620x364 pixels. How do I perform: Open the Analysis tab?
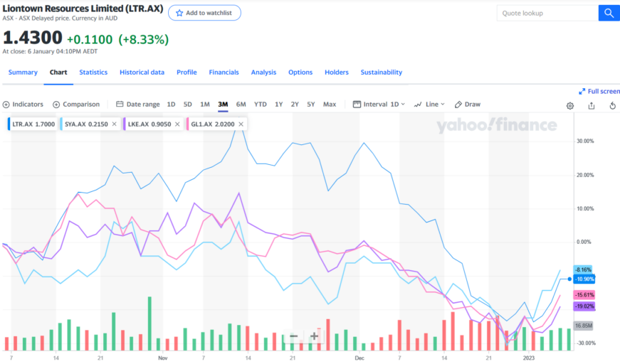point(263,73)
